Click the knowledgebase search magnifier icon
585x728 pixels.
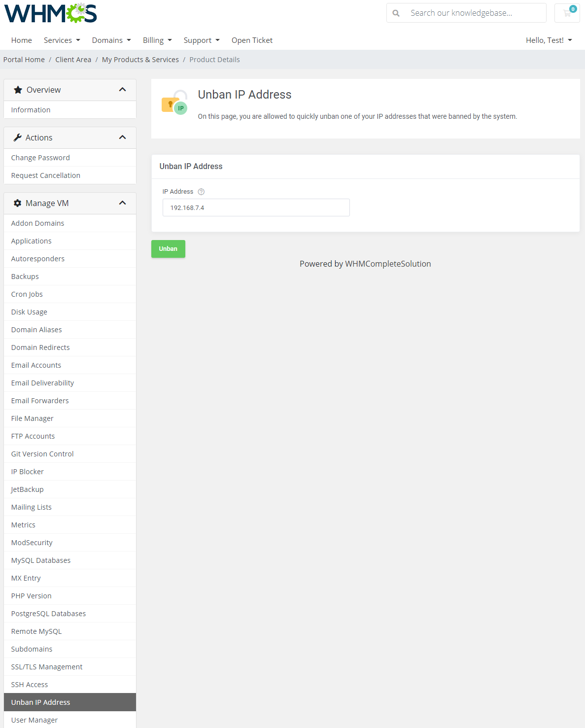click(396, 13)
